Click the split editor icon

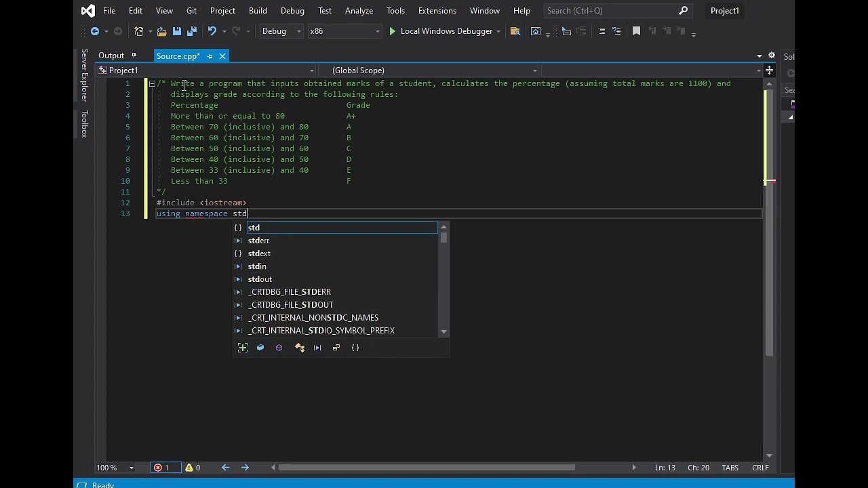tap(769, 70)
